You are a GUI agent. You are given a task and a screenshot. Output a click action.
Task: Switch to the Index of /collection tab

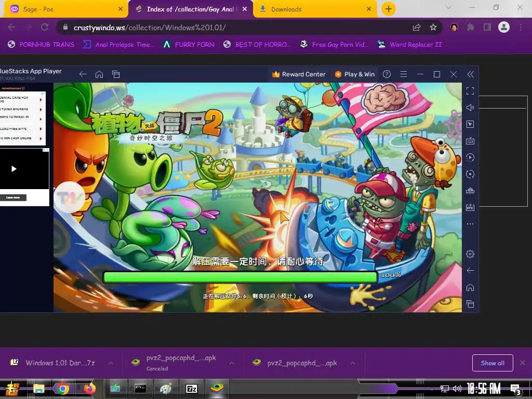click(x=190, y=9)
